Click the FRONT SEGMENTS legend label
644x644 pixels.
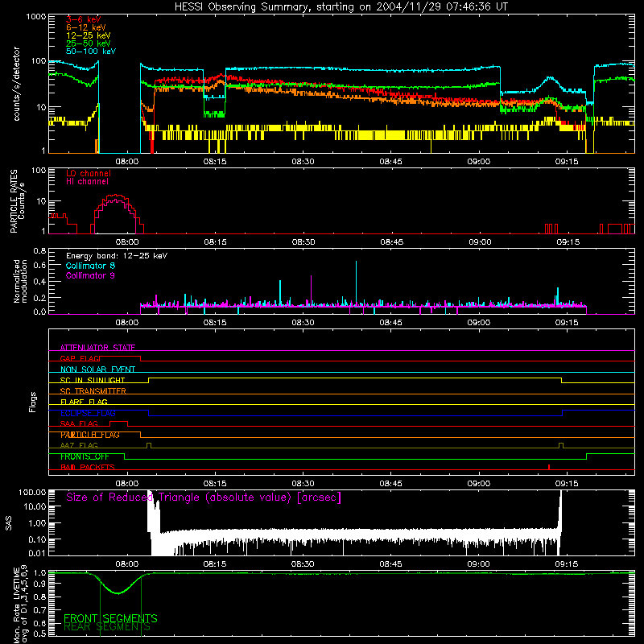coord(110,618)
